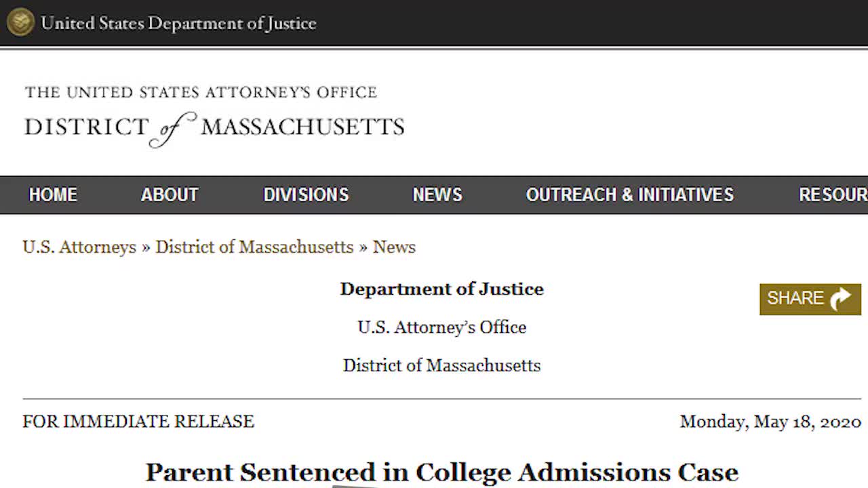Select DIVISIONS in the navigation bar
The height and width of the screenshot is (488, 868).
pos(306,195)
